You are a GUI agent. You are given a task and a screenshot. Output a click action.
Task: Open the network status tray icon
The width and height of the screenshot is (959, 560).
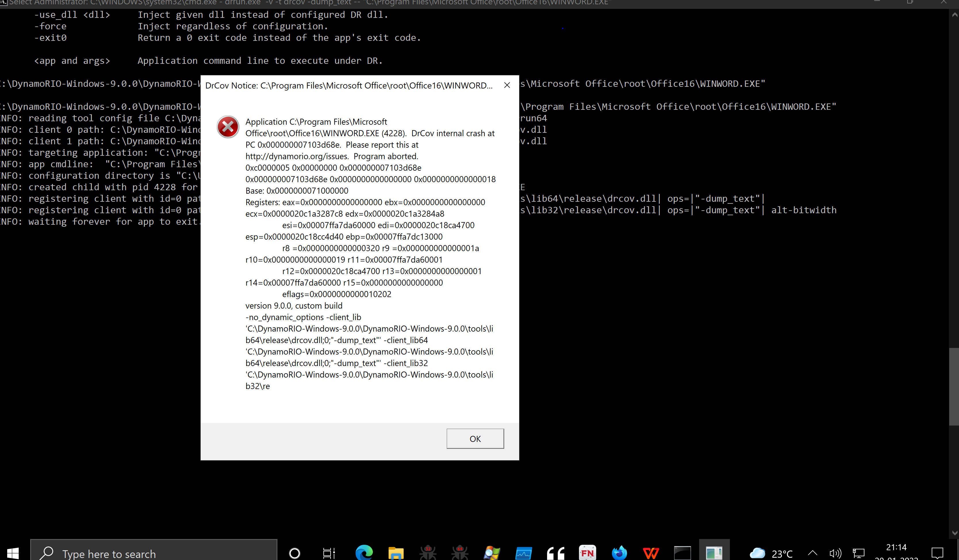point(859,553)
